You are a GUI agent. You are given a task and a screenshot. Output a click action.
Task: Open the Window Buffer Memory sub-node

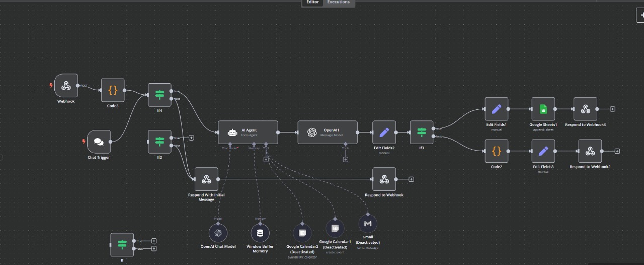click(260, 233)
